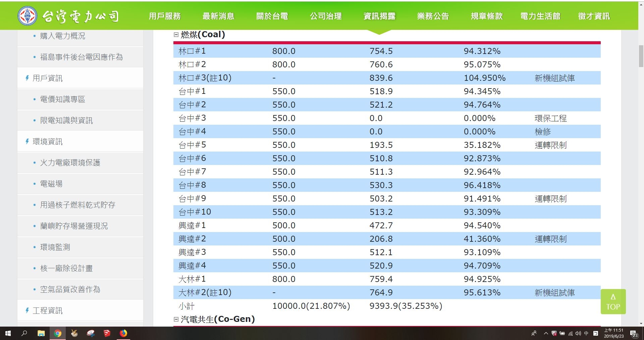Open 用過核子燃料乾式貯存 link
Image resolution: width=644 pixels, height=340 pixels.
coord(77,205)
